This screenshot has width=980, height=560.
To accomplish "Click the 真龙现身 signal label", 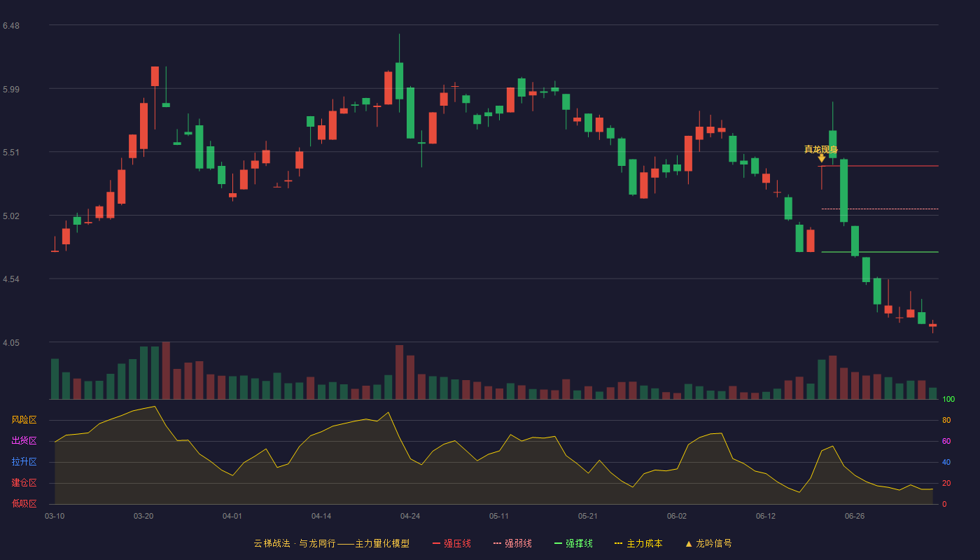I will click(x=821, y=149).
